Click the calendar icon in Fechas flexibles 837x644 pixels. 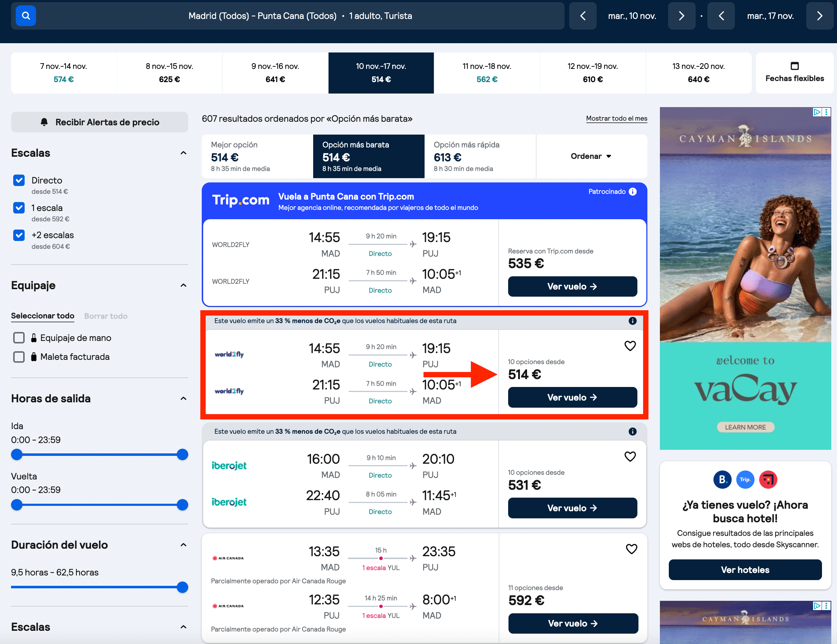(x=795, y=66)
